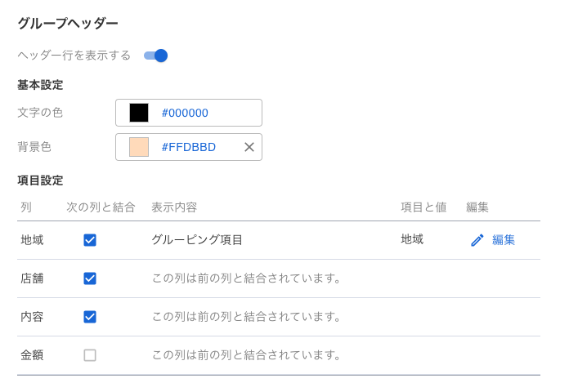This screenshot has width=569, height=392.
Task: Click the #FFDBBD background color value
Action: point(189,147)
